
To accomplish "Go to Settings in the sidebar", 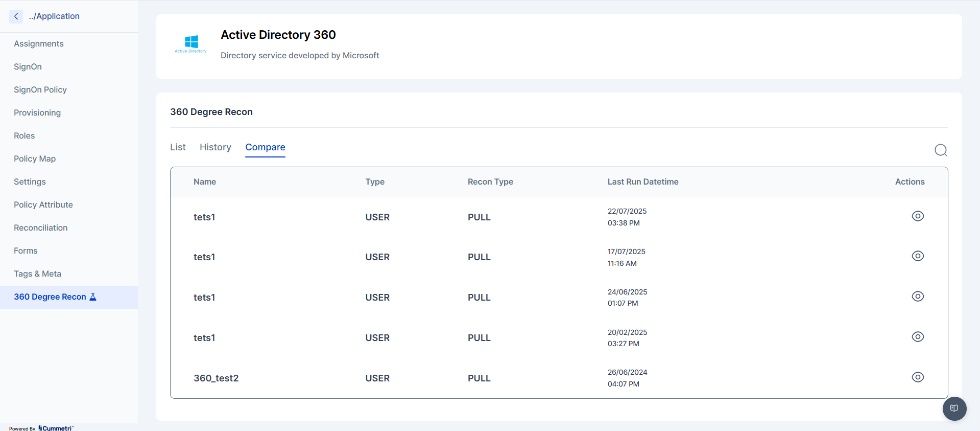I will click(30, 182).
